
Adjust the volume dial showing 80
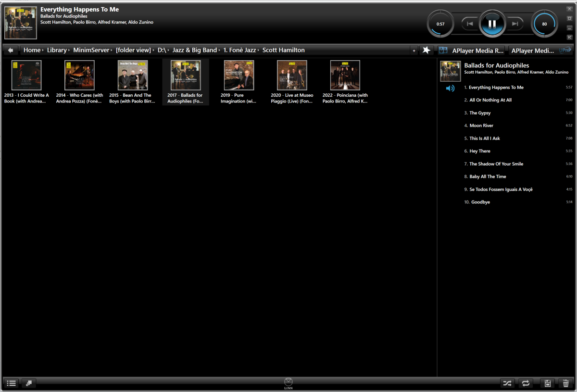[x=544, y=24]
